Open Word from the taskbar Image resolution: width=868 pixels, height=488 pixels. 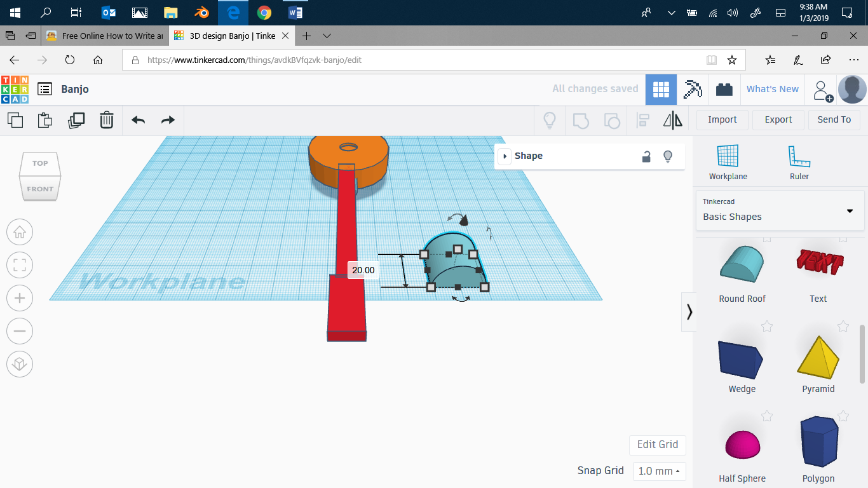pyautogui.click(x=295, y=13)
